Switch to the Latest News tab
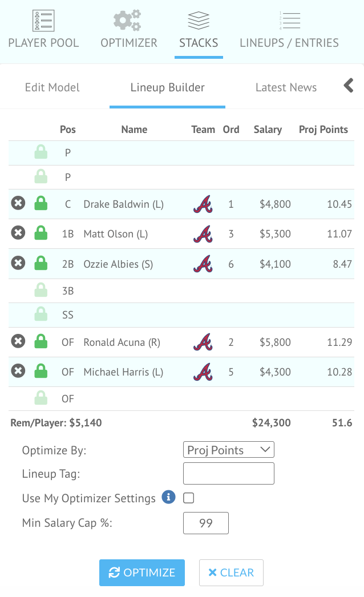Screen dimensions: 364x597 286,87
